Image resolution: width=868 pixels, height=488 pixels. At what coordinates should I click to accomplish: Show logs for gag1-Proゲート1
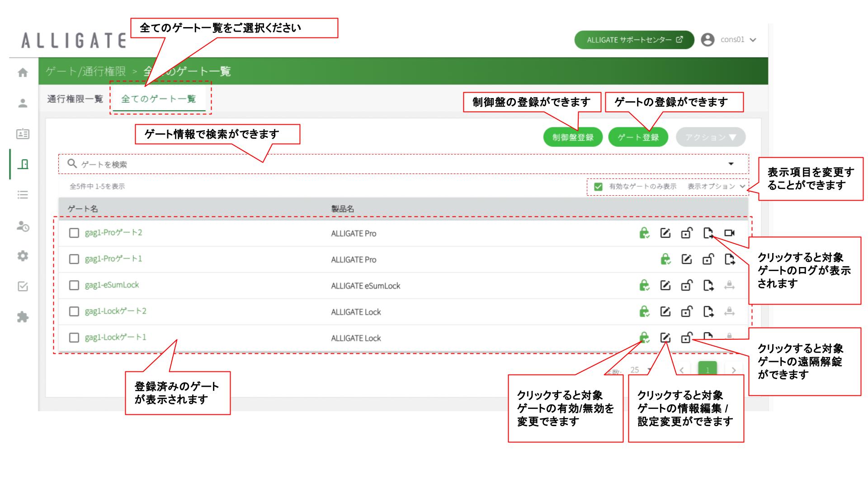pyautogui.click(x=730, y=259)
